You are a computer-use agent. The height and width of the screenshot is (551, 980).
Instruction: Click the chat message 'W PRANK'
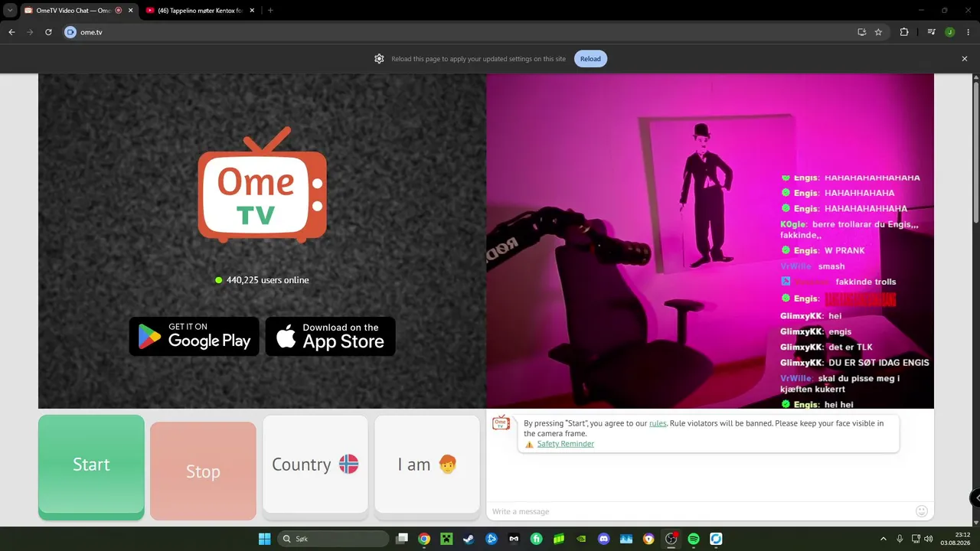tap(844, 250)
